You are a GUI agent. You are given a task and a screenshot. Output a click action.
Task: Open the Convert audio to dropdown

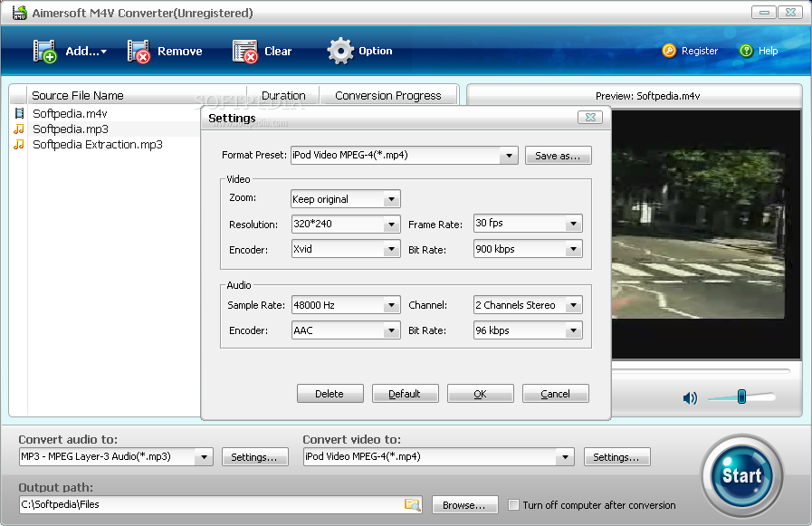204,457
